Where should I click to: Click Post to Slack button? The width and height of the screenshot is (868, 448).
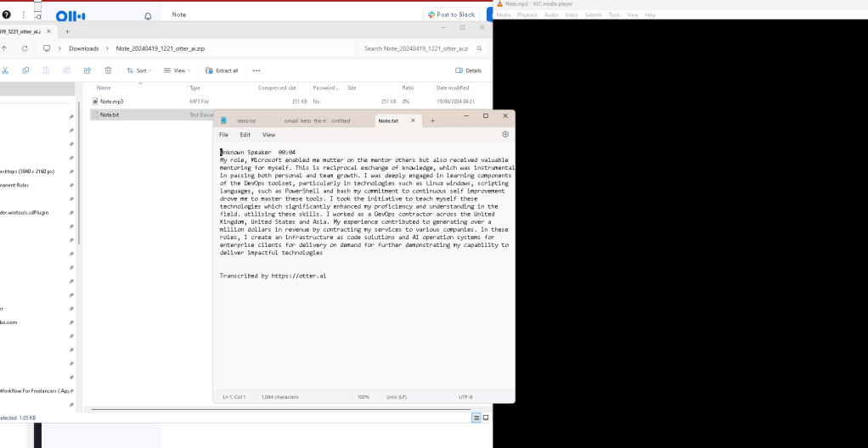coord(451,15)
